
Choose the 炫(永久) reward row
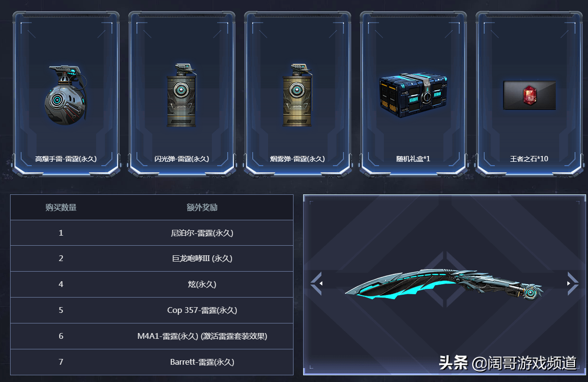pos(152,285)
